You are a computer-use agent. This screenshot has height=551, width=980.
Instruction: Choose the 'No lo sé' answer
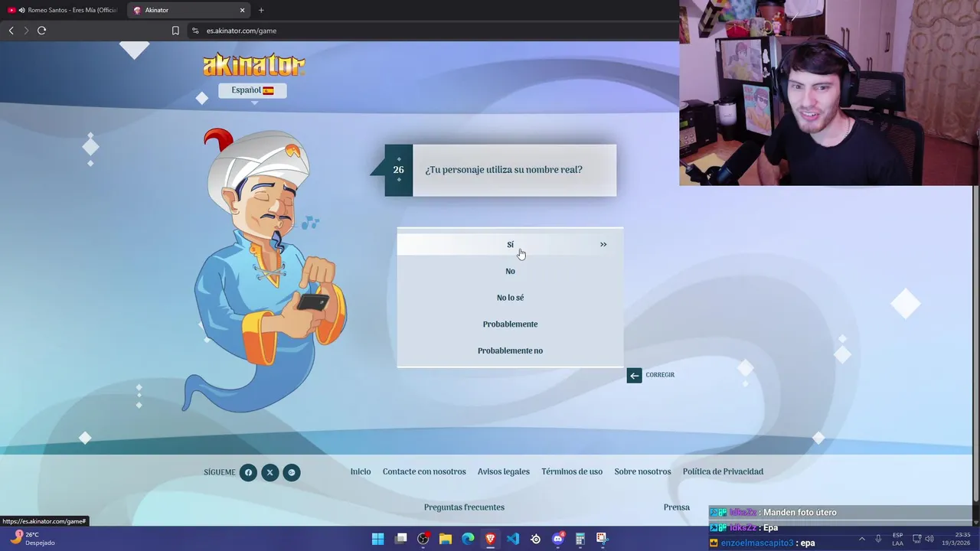pyautogui.click(x=510, y=298)
